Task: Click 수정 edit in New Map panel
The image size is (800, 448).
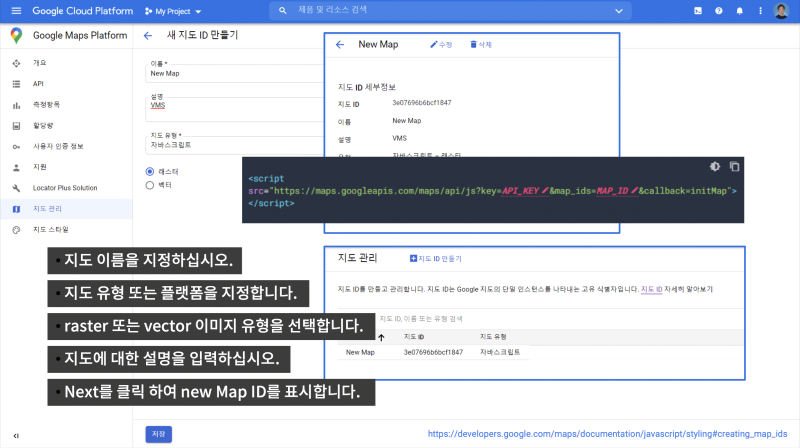Action: tap(441, 45)
